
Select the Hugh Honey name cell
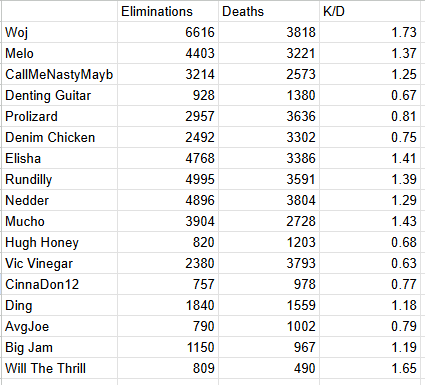[x=59, y=242]
